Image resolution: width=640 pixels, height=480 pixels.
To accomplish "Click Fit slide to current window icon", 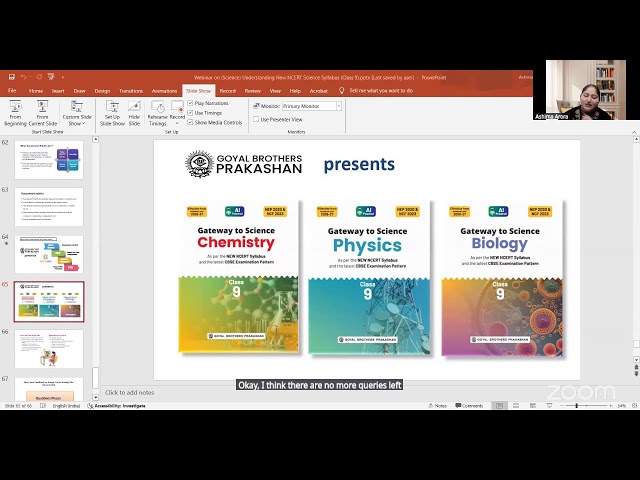I will [634, 406].
